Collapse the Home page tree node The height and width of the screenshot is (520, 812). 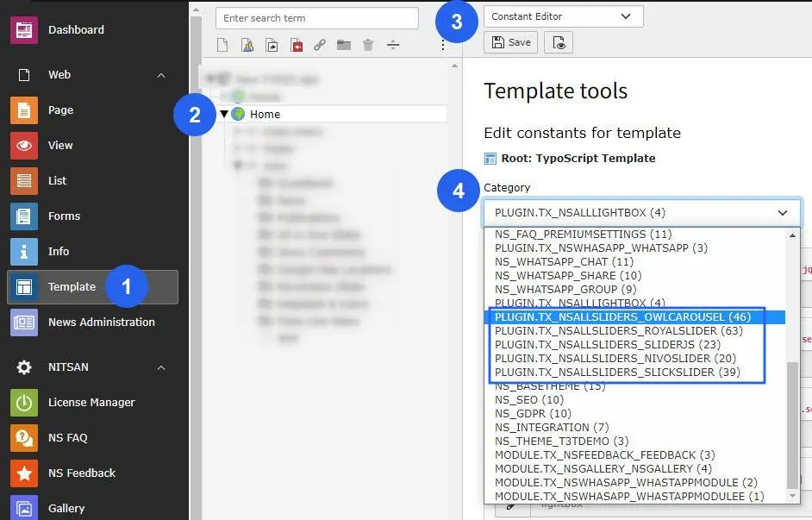pyautogui.click(x=224, y=114)
